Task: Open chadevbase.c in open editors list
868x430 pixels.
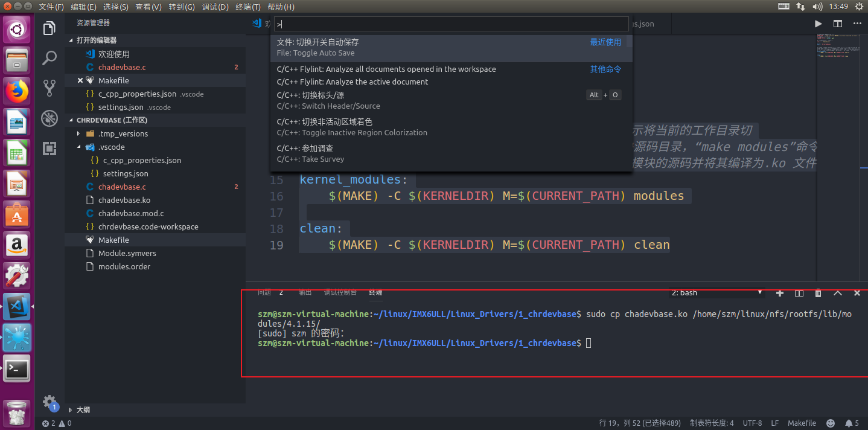Action: (155, 67)
